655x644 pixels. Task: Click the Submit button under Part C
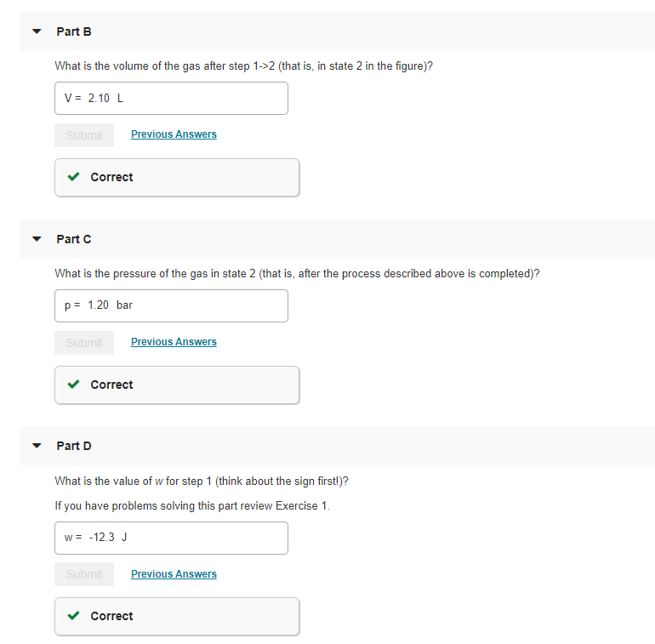pyautogui.click(x=84, y=343)
